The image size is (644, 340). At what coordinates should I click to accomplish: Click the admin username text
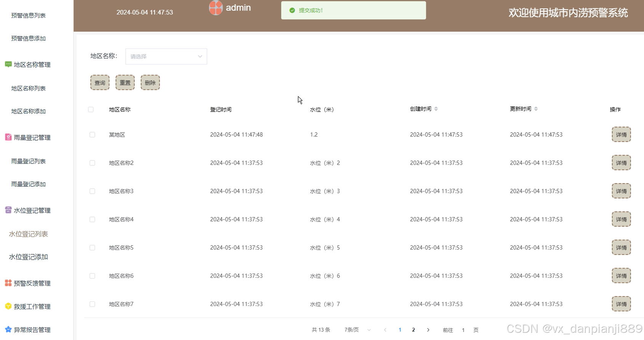click(x=238, y=8)
